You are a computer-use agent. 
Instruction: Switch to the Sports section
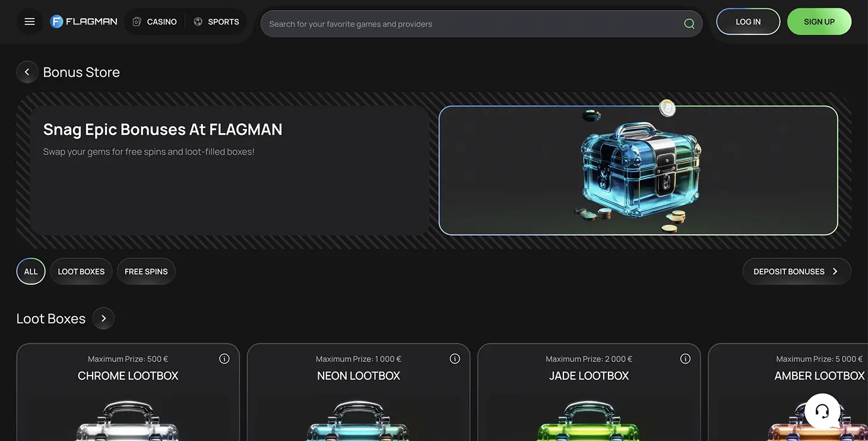(x=216, y=22)
